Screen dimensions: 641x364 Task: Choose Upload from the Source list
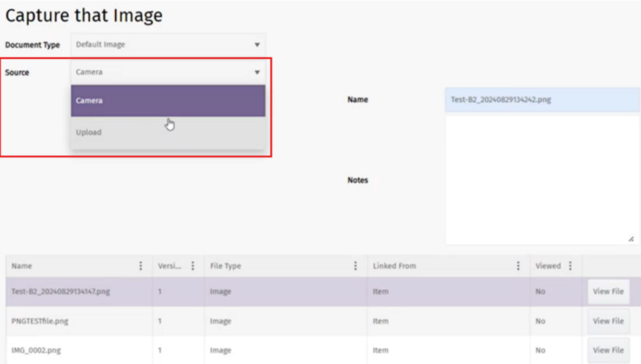168,133
